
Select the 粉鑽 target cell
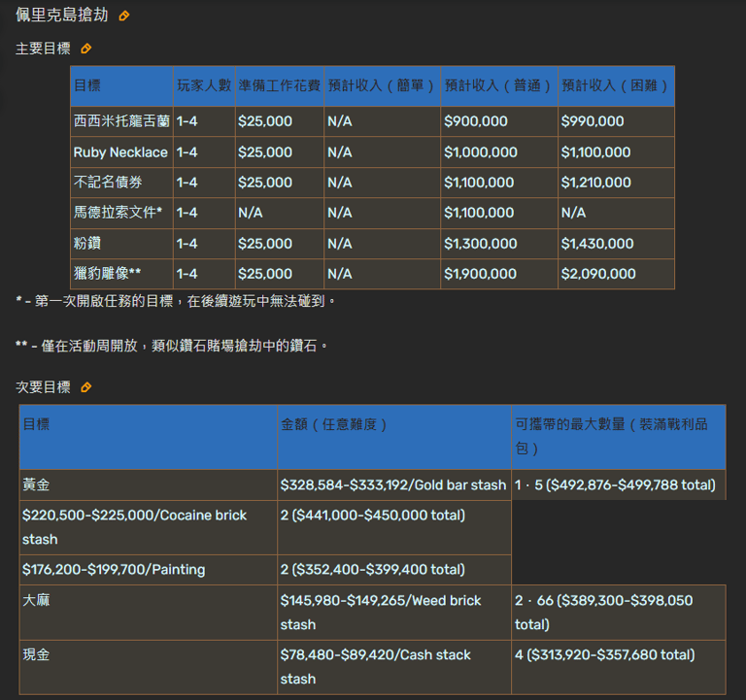click(87, 244)
